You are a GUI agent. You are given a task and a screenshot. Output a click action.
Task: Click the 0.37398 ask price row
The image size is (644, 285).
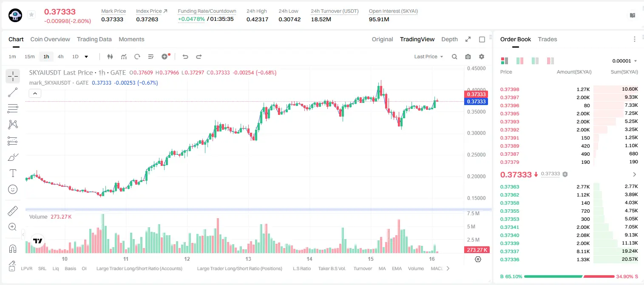tap(569, 89)
